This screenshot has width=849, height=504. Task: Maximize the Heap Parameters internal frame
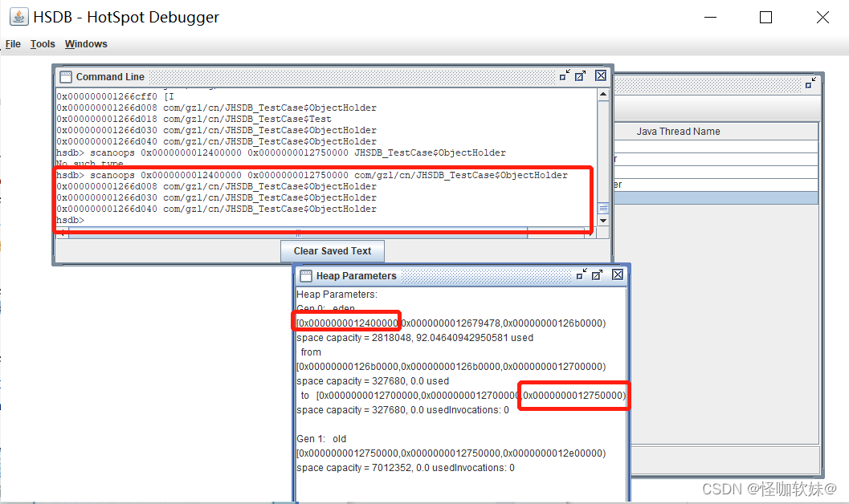coord(598,274)
